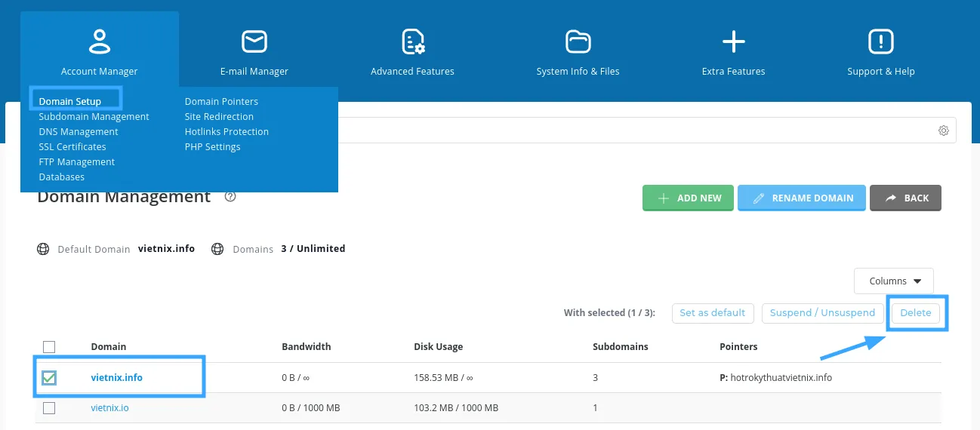Image resolution: width=980 pixels, height=430 pixels.
Task: Open Databases menu entry
Action: [x=62, y=177]
